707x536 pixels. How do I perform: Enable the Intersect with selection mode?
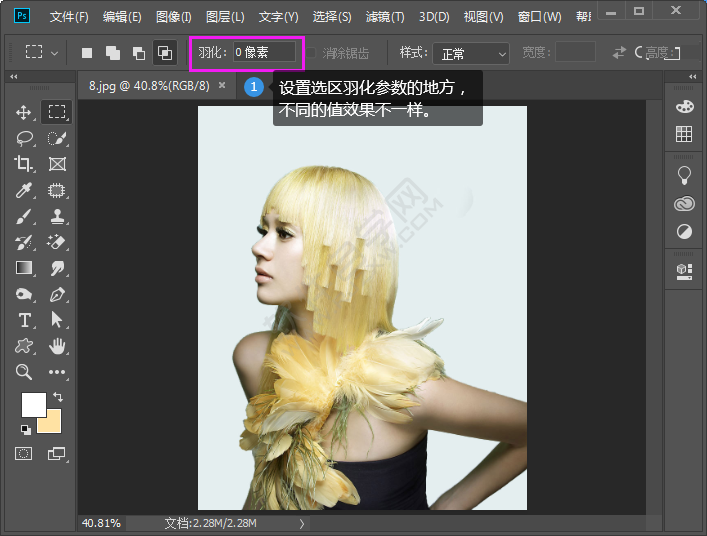tap(164, 53)
